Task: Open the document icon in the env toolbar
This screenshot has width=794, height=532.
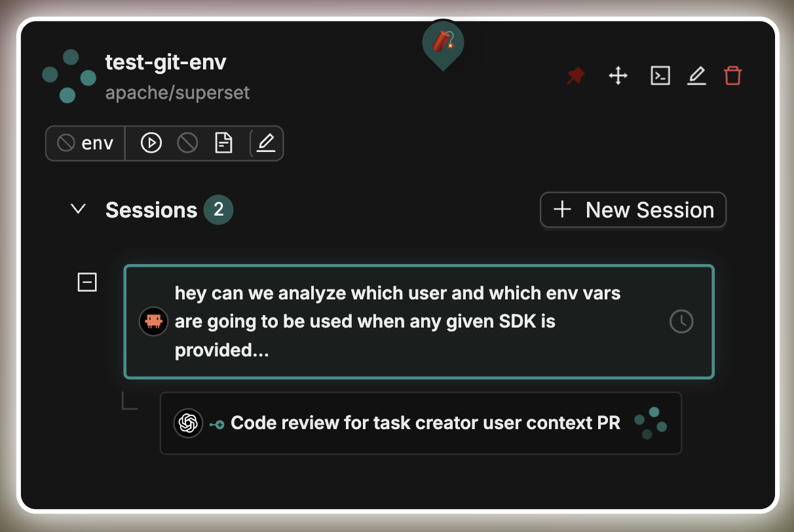Action: pos(223,143)
